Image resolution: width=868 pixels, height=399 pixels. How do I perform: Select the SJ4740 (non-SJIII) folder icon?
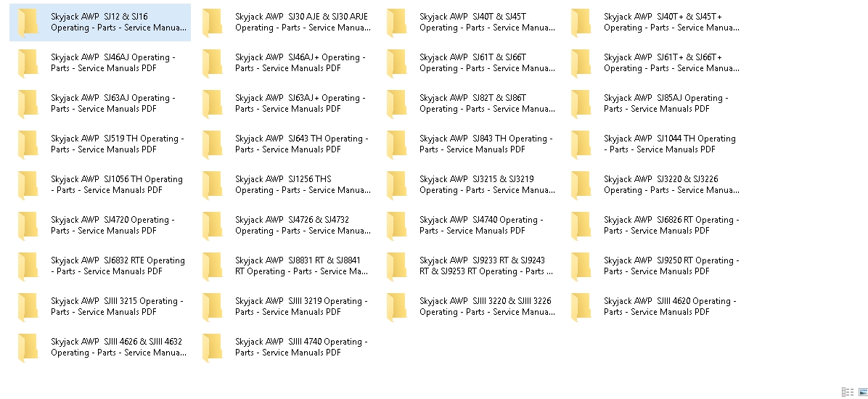point(397,226)
